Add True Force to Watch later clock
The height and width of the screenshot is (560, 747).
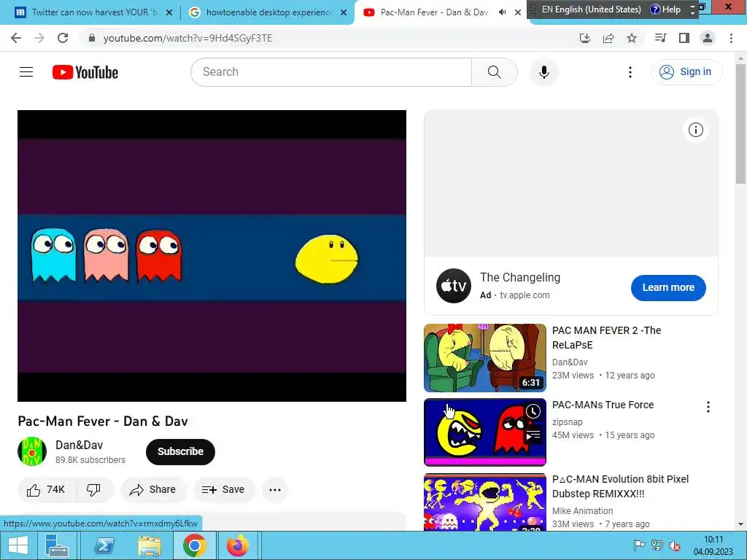pos(533,411)
